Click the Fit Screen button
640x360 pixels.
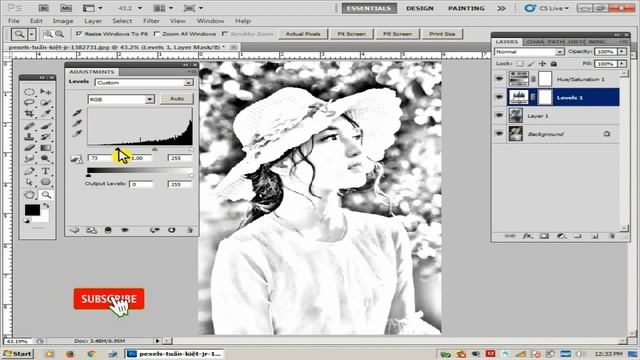351,34
